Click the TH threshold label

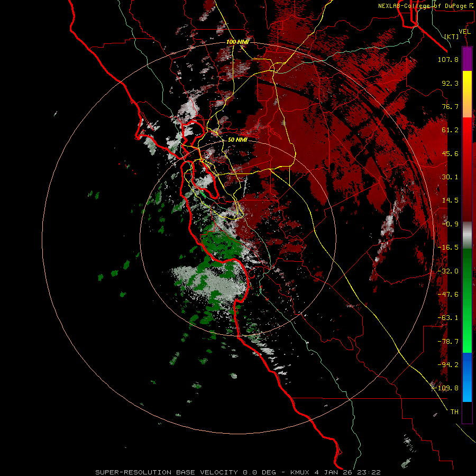click(454, 412)
